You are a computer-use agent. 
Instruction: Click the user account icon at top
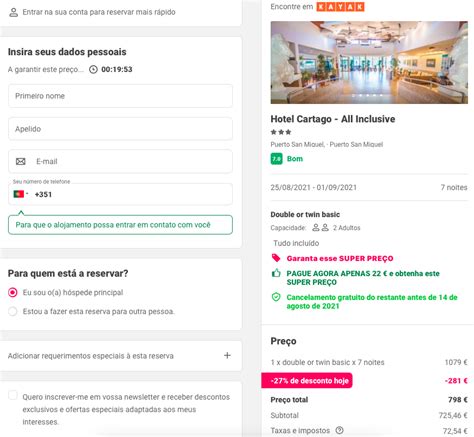click(14, 12)
